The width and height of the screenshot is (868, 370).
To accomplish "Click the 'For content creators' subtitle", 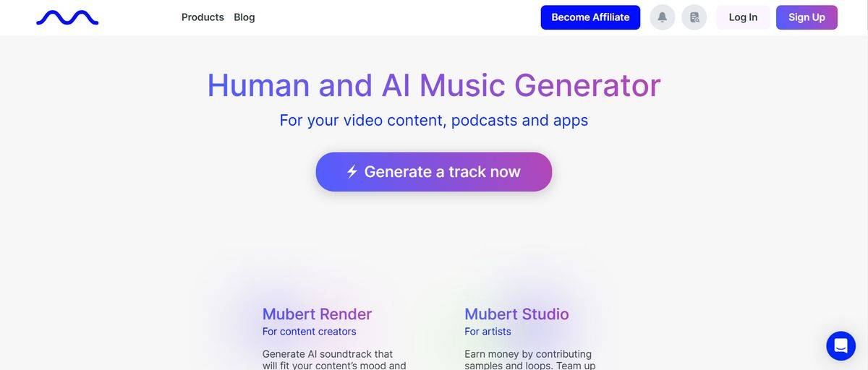I will click(x=309, y=332).
